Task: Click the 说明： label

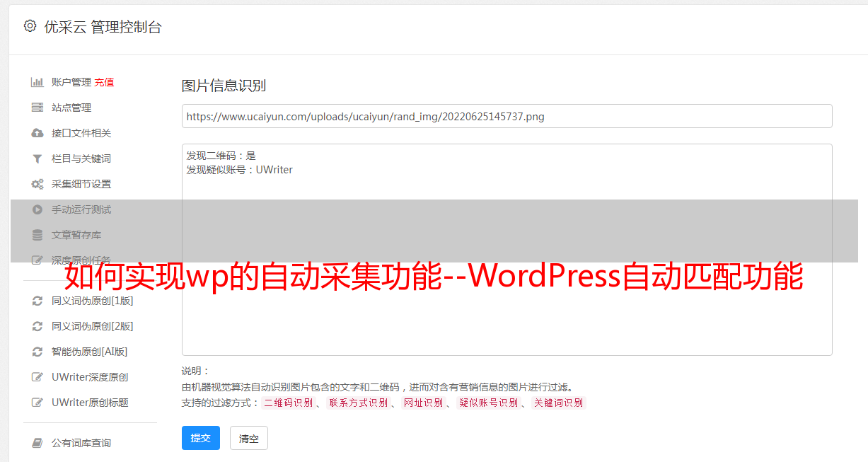Action: point(196,371)
